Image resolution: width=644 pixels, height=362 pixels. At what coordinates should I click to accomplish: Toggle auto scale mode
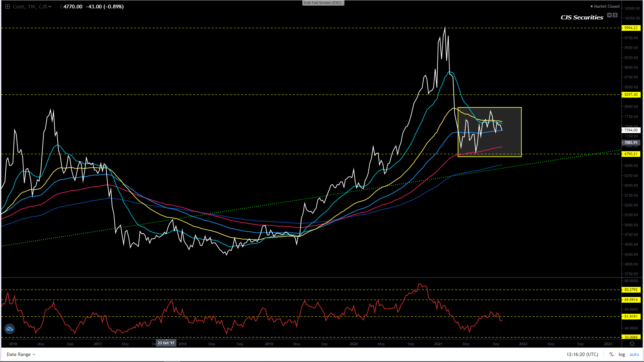634,354
